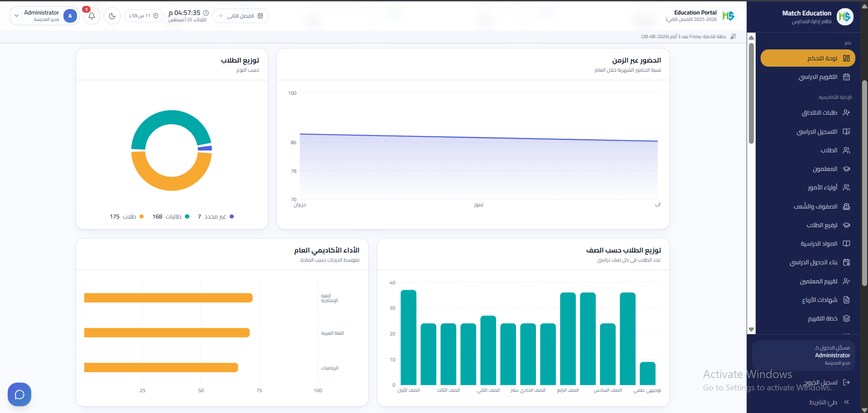This screenshot has height=413, width=868.
Task: Click the طالبات legend teal dot
Action: coord(187,217)
